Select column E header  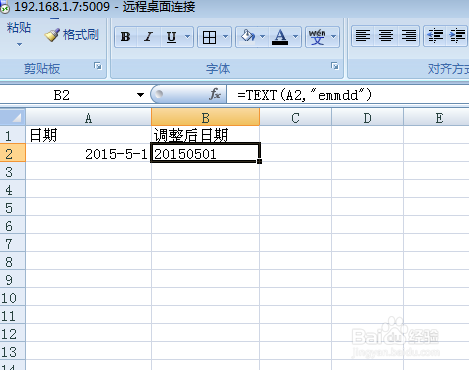(x=436, y=118)
